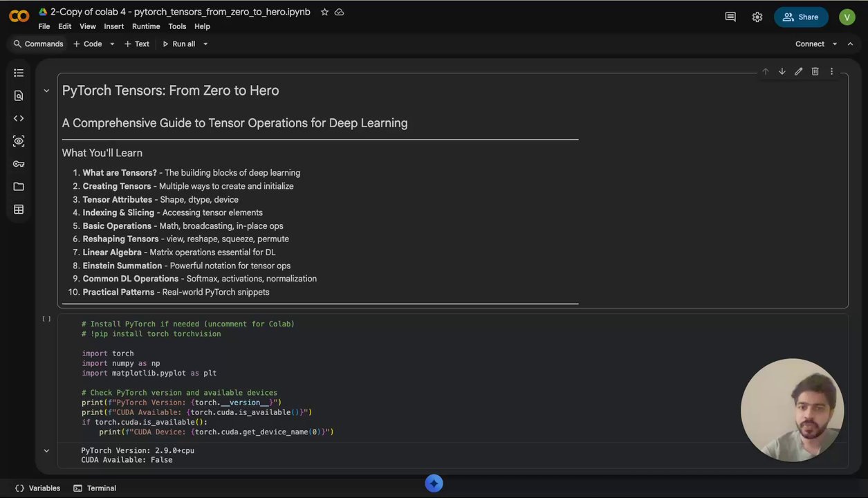Open more cell actions with the three-dot icon
This screenshot has height=498, width=868.
831,71
